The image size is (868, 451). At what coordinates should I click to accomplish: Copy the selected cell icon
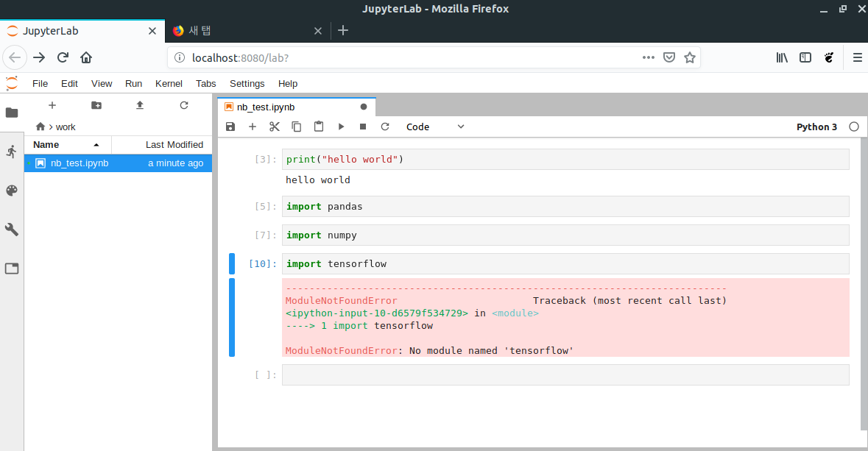click(297, 127)
